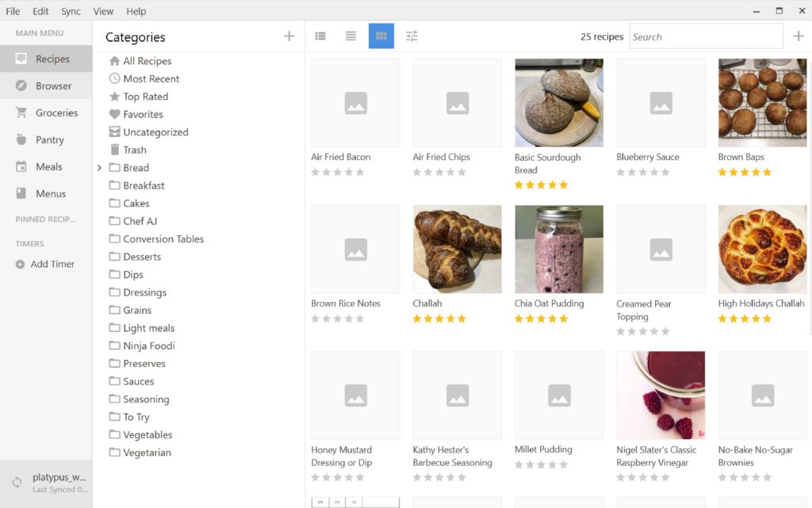The height and width of the screenshot is (508, 812).
Task: Add a new category with plus icon
Action: [x=289, y=36]
